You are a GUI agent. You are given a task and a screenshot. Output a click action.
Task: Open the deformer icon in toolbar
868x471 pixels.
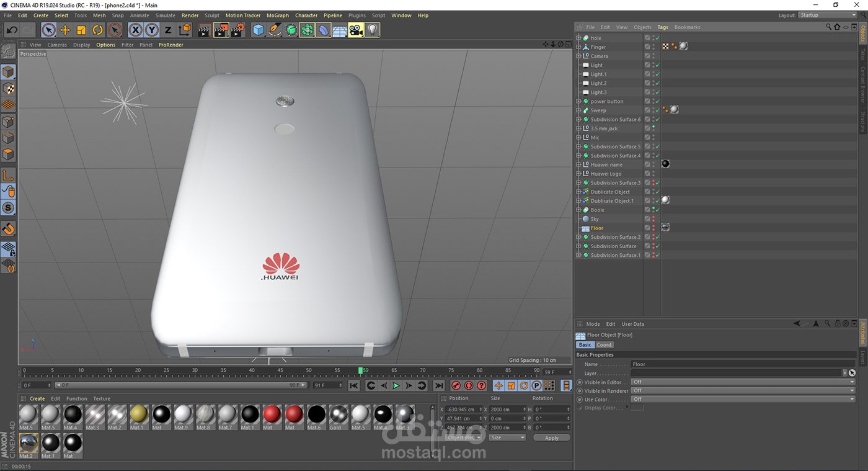tap(324, 30)
